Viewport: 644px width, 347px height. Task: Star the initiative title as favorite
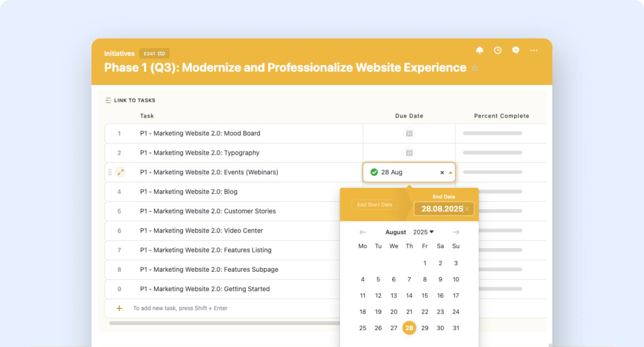474,68
